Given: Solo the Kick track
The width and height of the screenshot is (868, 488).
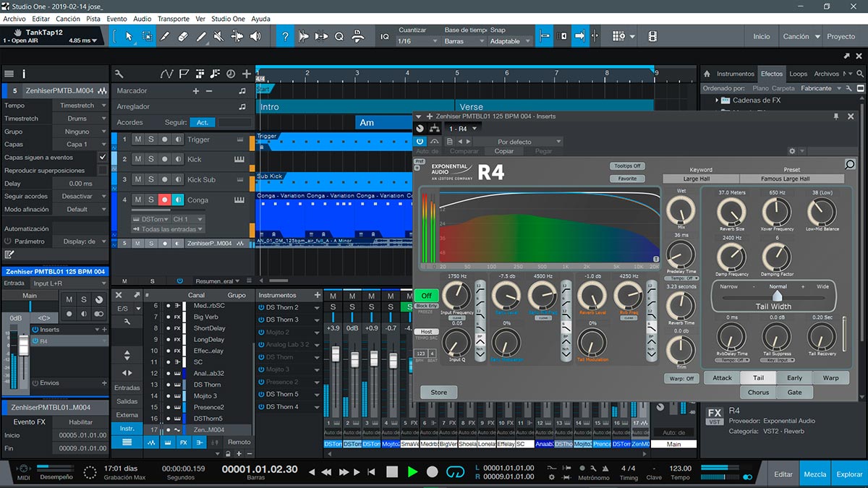Looking at the screenshot, I should coord(151,159).
